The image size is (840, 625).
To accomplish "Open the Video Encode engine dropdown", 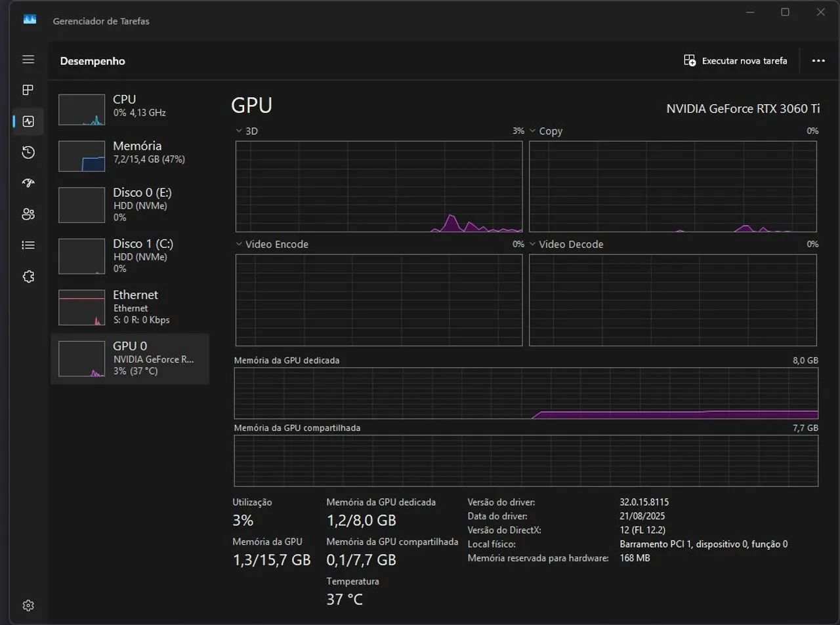I will (x=272, y=244).
